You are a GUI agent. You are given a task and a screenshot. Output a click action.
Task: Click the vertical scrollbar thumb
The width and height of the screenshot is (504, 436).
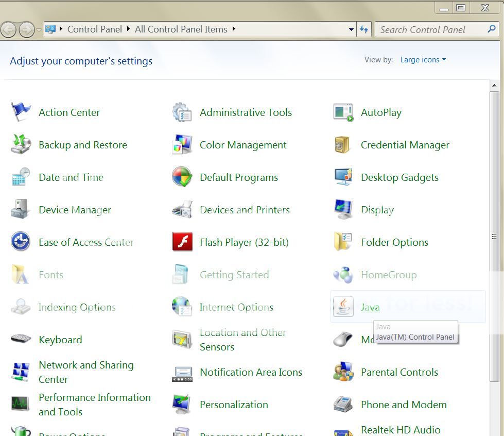tap(494, 237)
